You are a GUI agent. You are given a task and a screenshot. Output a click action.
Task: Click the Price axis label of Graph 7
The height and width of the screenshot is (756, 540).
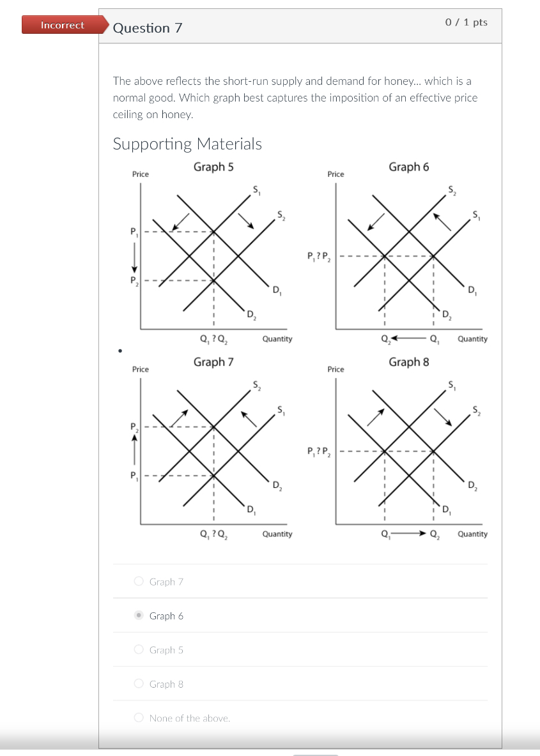coord(139,369)
